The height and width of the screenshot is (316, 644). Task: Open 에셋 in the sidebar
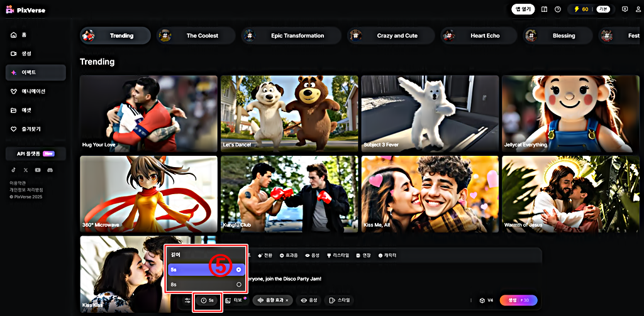pyautogui.click(x=36, y=111)
